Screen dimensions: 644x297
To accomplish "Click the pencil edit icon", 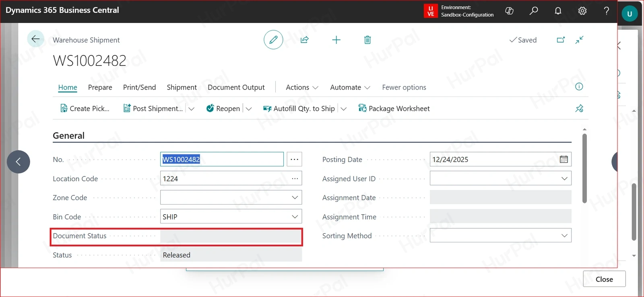I will pos(273,40).
